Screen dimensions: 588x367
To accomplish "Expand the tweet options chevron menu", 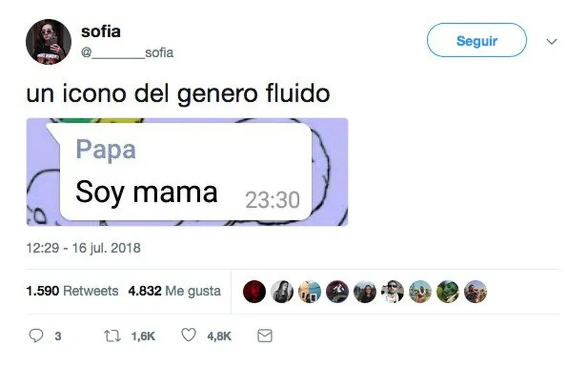I will (x=552, y=42).
